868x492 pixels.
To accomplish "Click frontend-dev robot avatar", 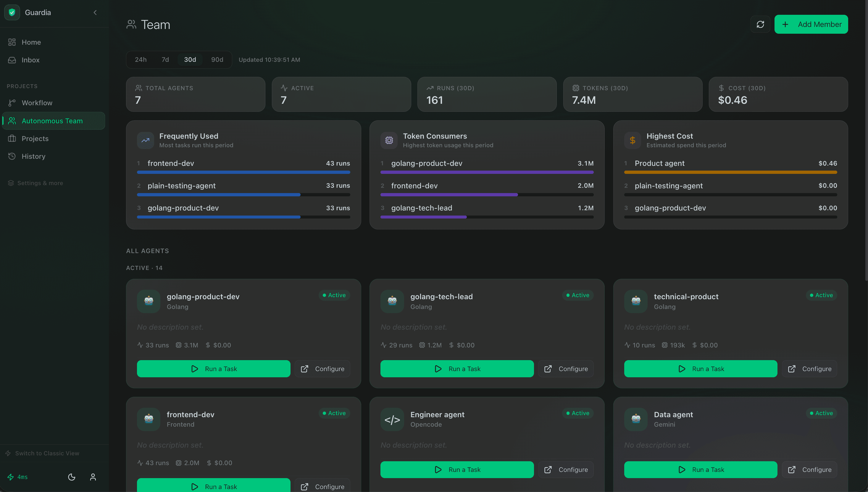I will (x=149, y=419).
